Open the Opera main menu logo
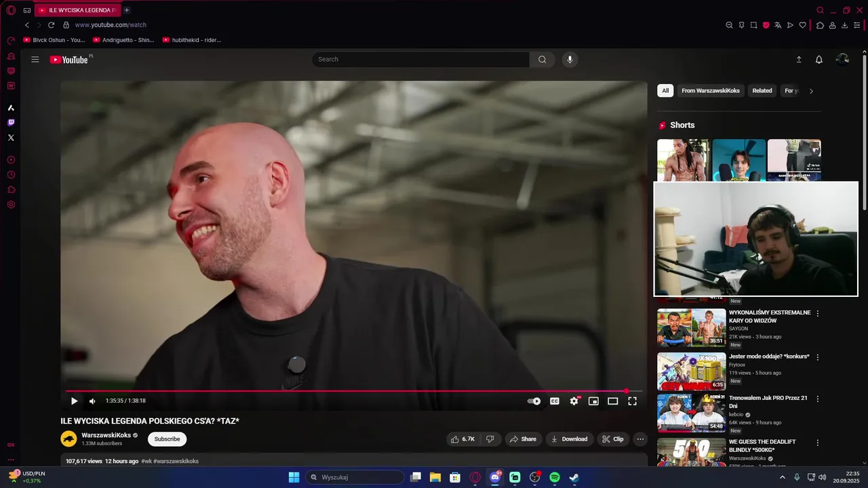This screenshot has height=488, width=868. coord(11,10)
